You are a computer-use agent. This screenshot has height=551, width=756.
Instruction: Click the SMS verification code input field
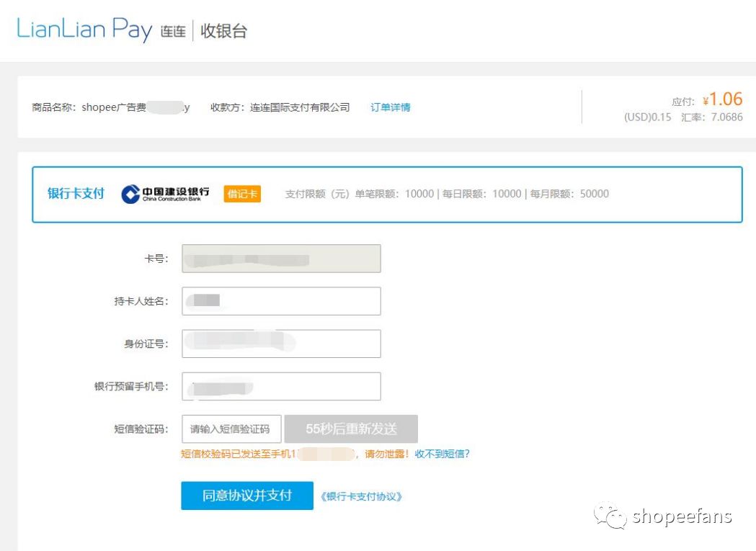[x=232, y=429]
